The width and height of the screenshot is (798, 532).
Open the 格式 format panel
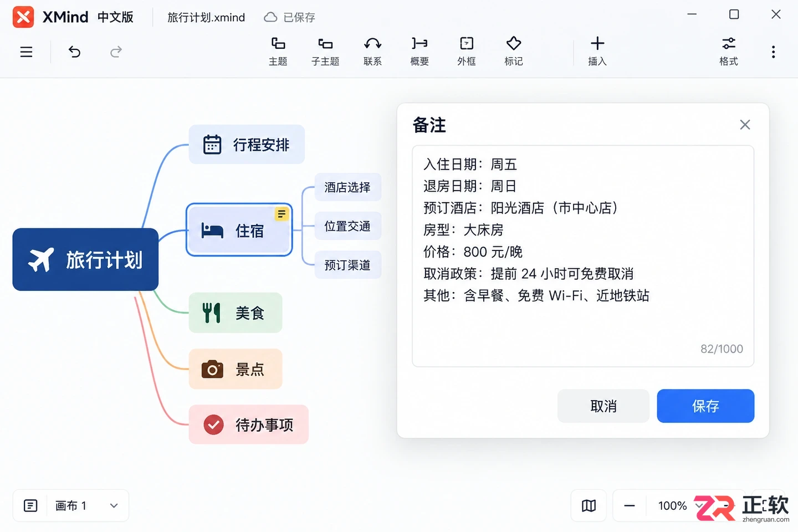(x=729, y=52)
